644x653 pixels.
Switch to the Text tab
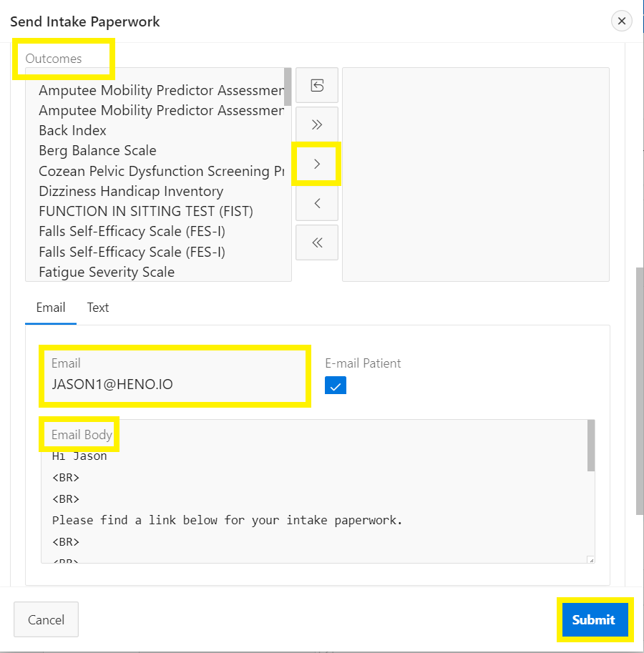97,308
